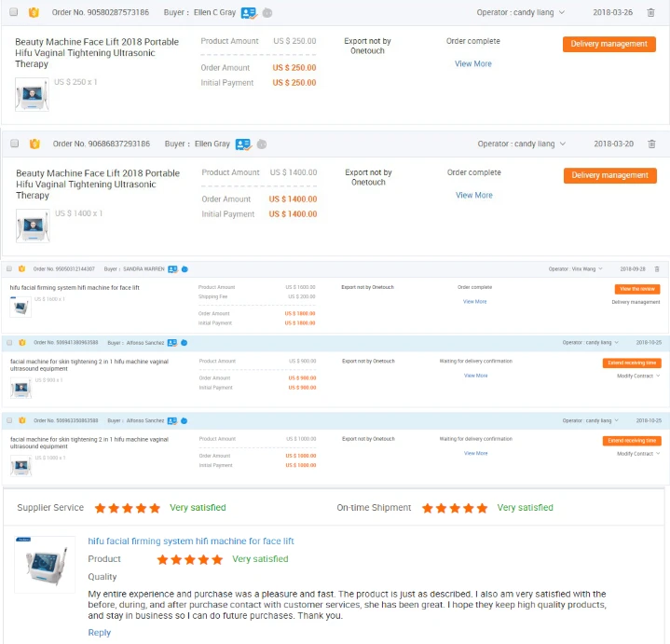670x644 pixels.
Task: Click View More on the US $900 order
Action: pos(475,376)
